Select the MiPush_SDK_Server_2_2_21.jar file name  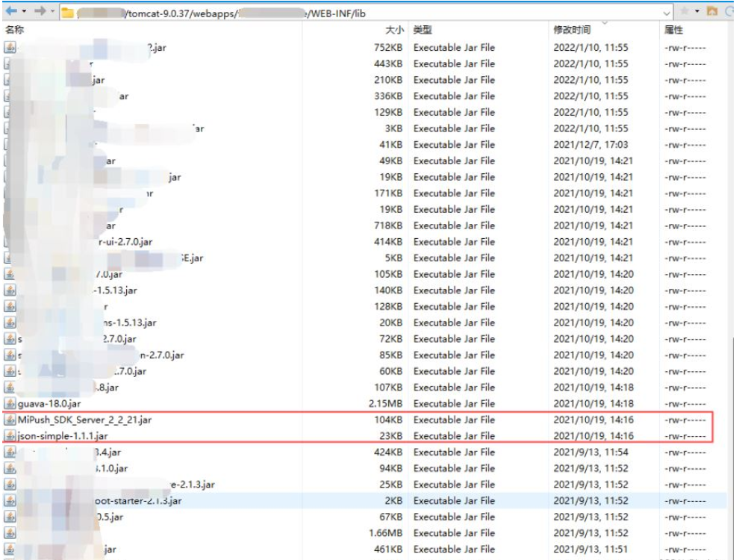click(84, 420)
